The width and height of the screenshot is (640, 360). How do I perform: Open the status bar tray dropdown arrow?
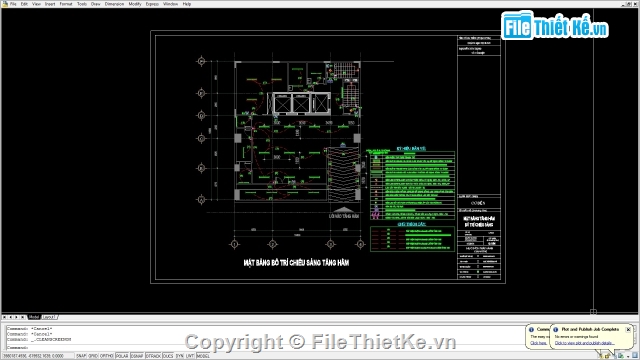(628, 356)
